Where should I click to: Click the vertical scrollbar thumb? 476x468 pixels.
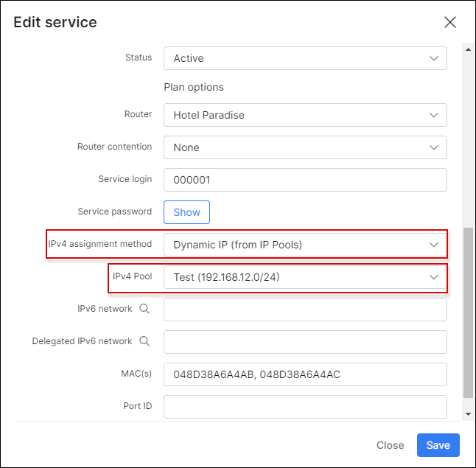[468, 313]
